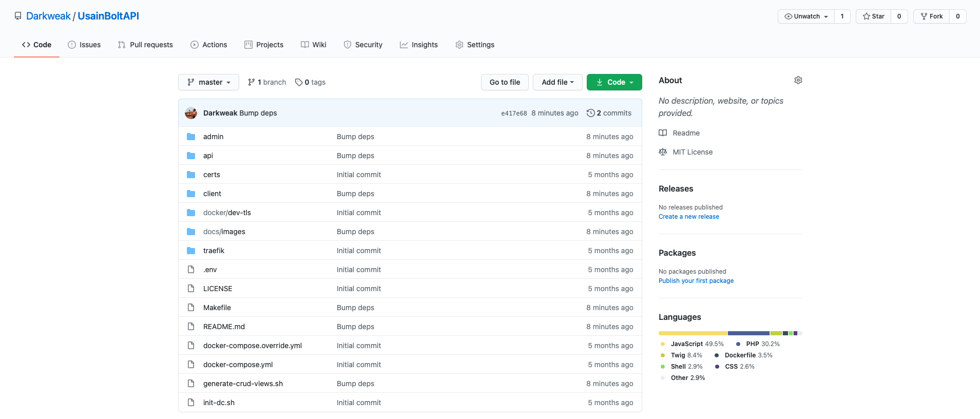Click the watchers count 1
The height and width of the screenshot is (419, 980).
coord(842,16)
